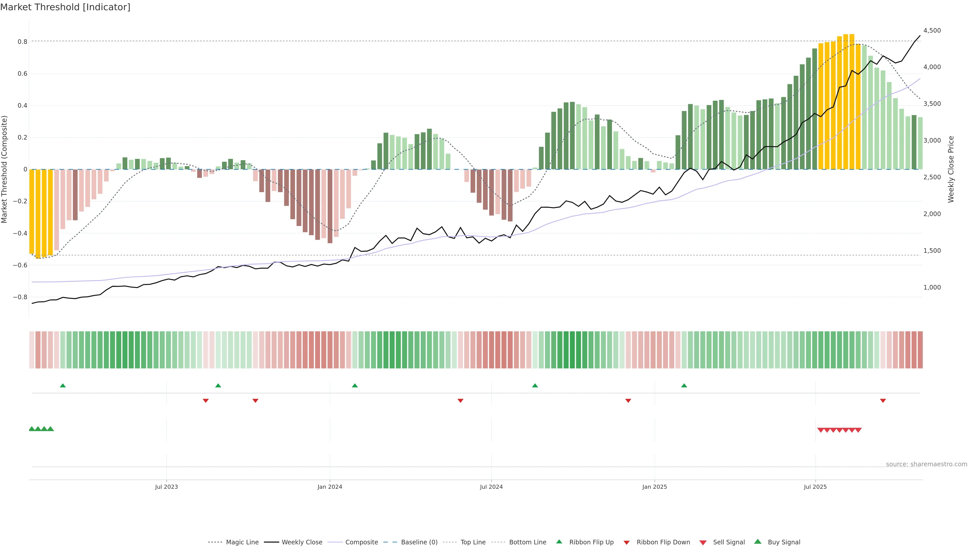
Task: Click the Jan 2024 x-axis label
Action: (329, 487)
